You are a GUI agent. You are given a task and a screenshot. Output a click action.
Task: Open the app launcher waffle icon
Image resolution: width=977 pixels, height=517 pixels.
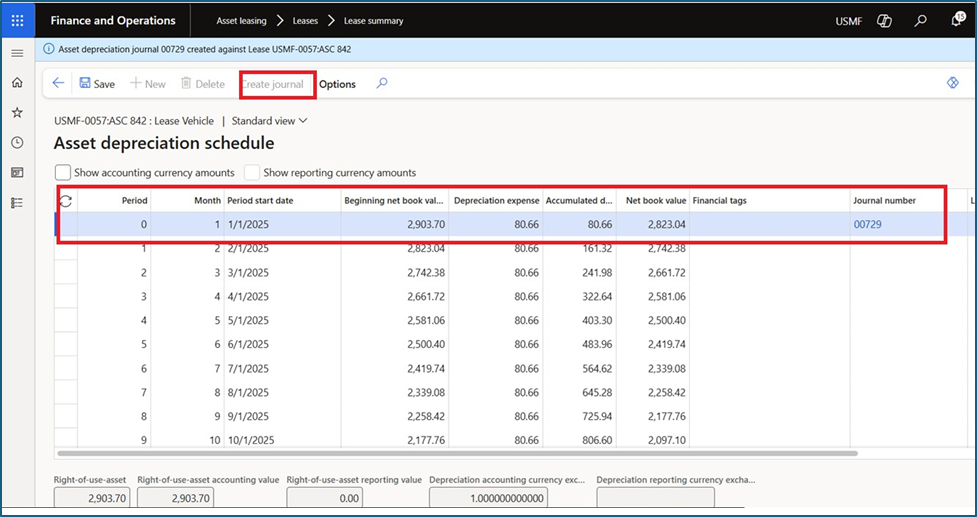(x=17, y=20)
